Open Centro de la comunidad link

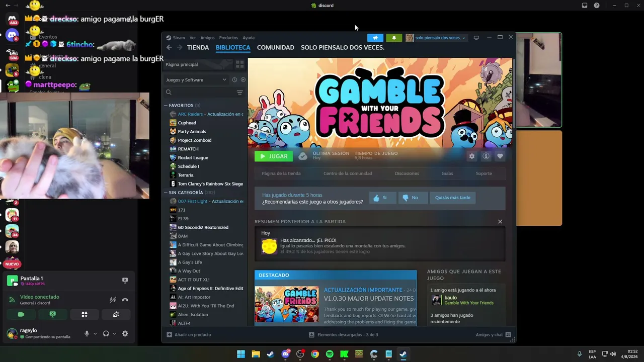(x=348, y=173)
